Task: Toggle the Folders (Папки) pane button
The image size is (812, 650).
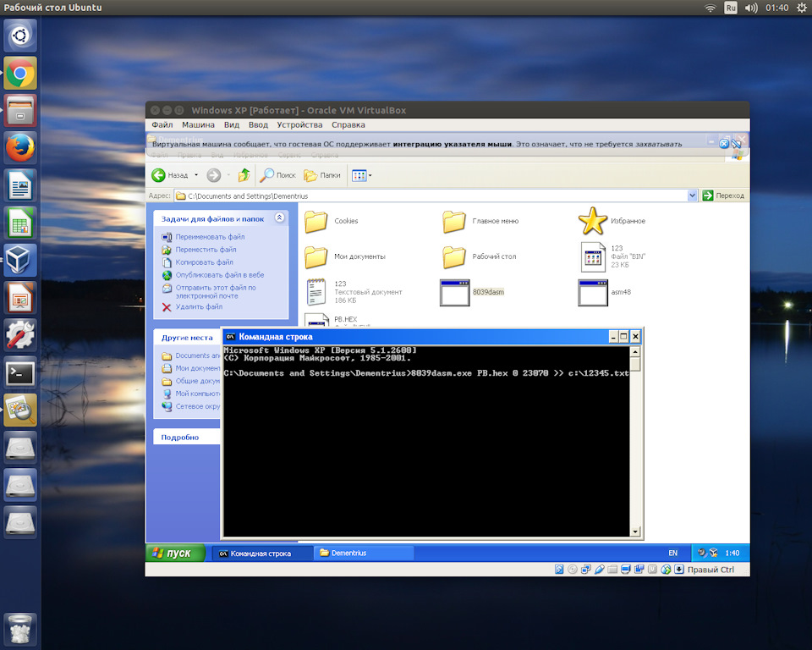Action: (322, 175)
